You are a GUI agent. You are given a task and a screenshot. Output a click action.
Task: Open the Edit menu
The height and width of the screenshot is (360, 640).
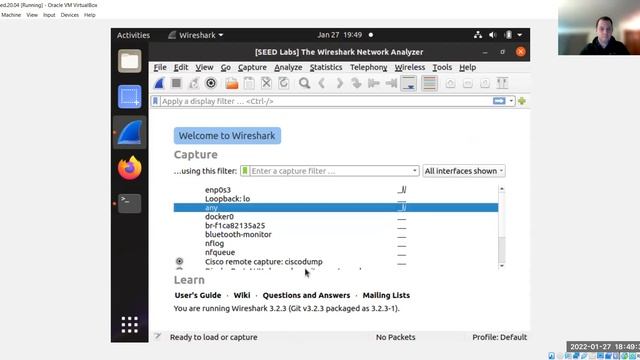pos(181,67)
